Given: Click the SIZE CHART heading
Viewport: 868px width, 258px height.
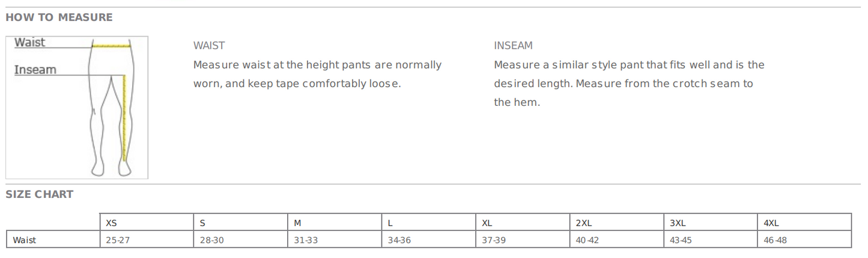Looking at the screenshot, I should pos(40,194).
